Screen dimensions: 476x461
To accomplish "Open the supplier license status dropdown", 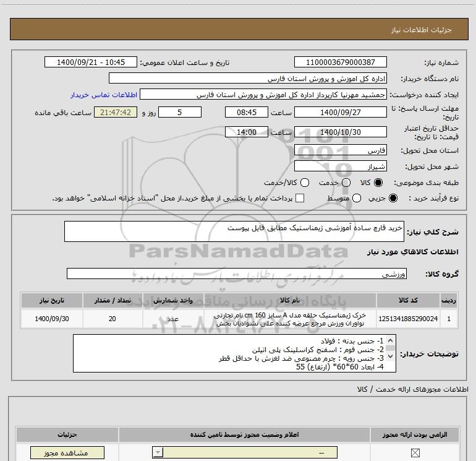I will pos(245,452).
